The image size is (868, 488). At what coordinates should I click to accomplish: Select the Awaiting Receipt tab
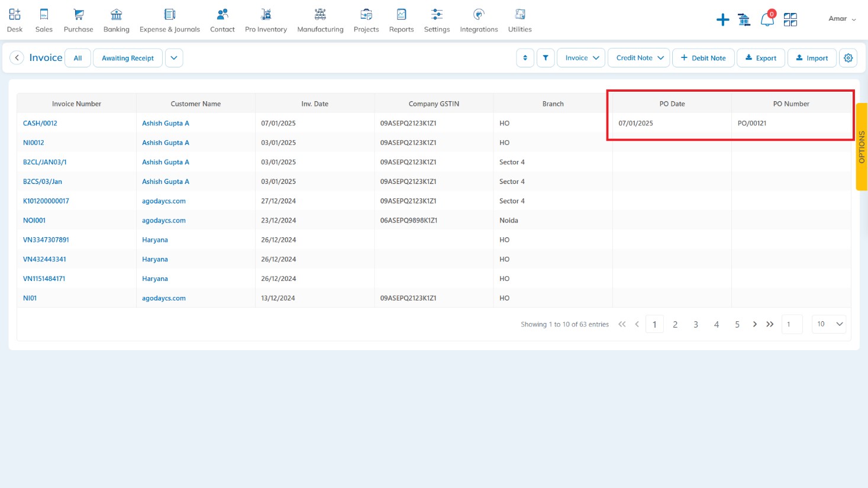pyautogui.click(x=128, y=58)
